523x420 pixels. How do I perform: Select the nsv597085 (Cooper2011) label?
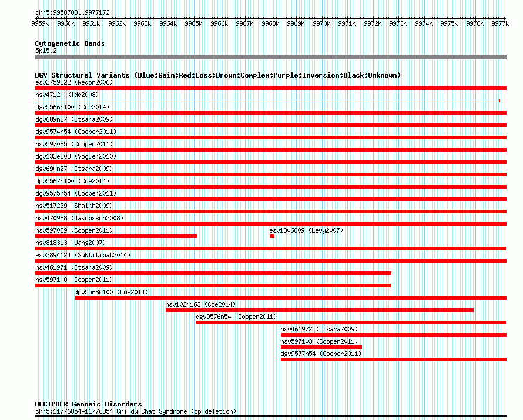74,144
